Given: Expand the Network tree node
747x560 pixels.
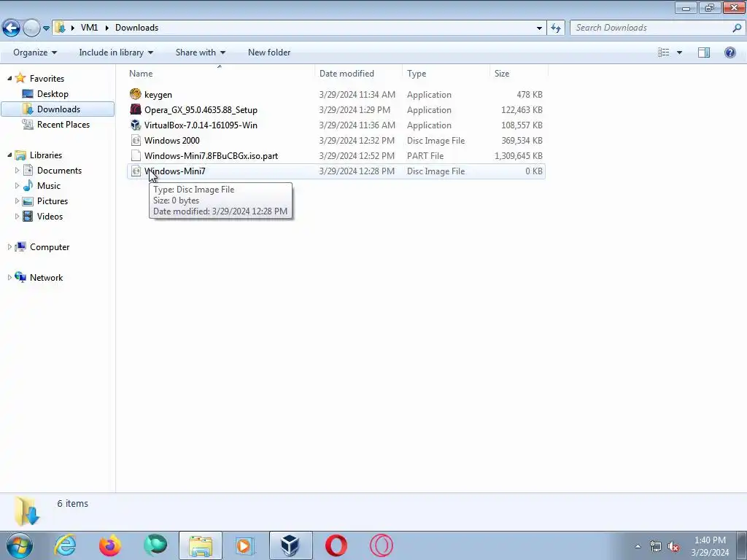Looking at the screenshot, I should click(x=9, y=277).
